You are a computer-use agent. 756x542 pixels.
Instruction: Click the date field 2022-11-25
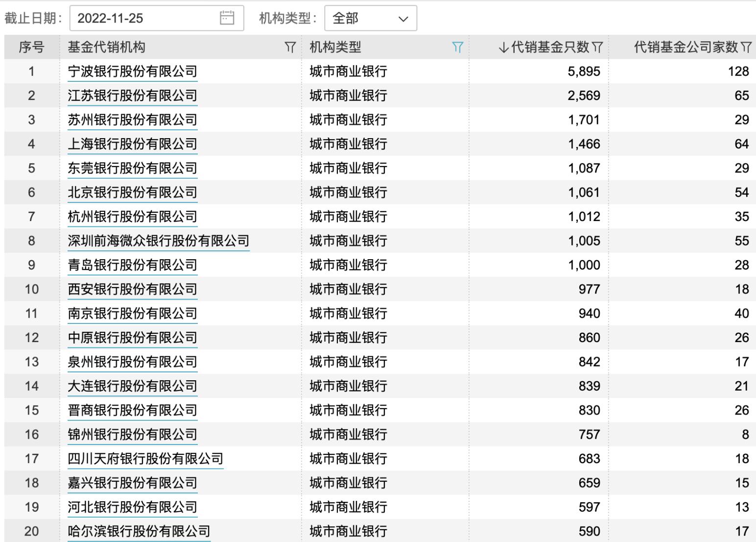(x=157, y=18)
